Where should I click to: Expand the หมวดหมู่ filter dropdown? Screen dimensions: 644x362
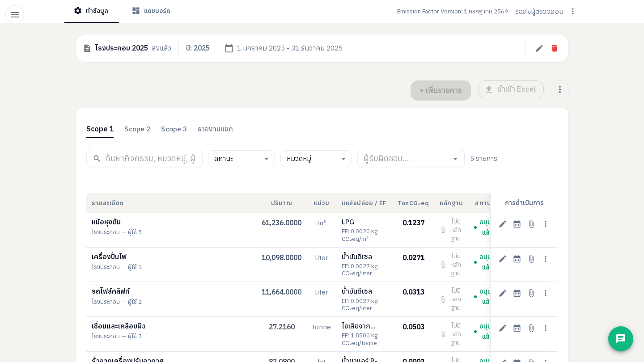316,159
